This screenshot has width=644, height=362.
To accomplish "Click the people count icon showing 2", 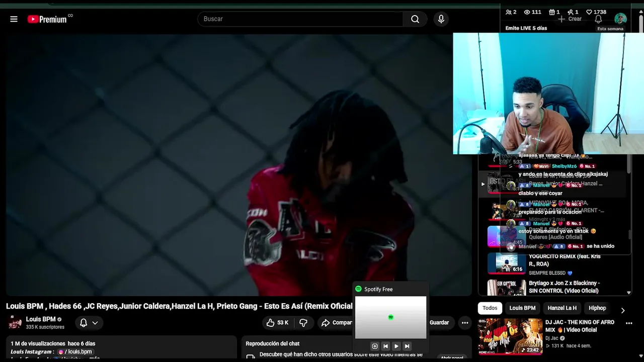I will pyautogui.click(x=508, y=12).
